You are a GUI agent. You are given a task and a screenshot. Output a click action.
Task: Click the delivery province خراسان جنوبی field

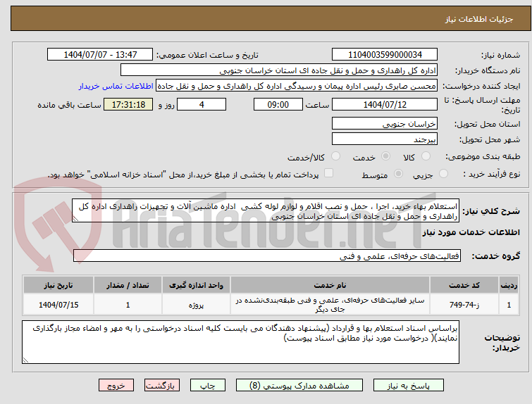(x=385, y=123)
